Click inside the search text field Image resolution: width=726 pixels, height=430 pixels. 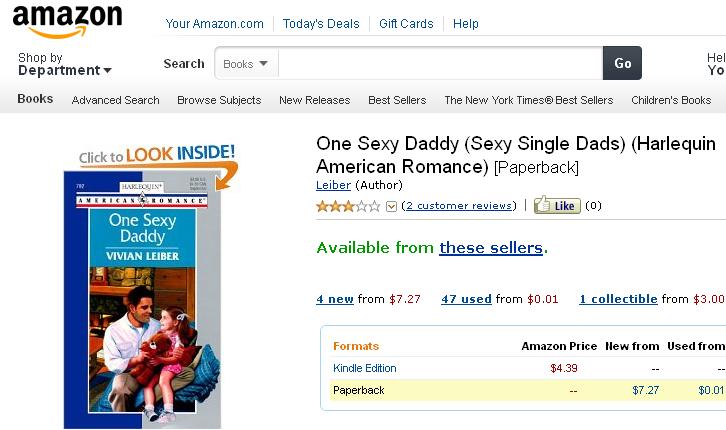(x=440, y=63)
